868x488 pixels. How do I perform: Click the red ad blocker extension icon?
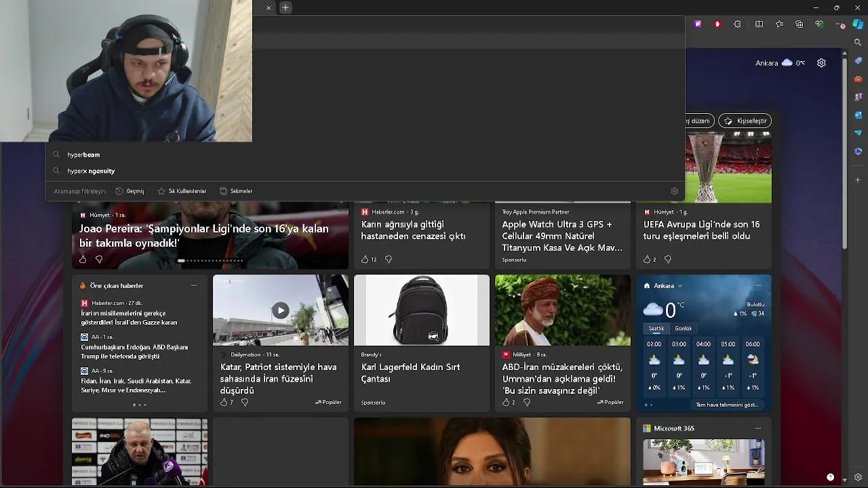coord(717,24)
